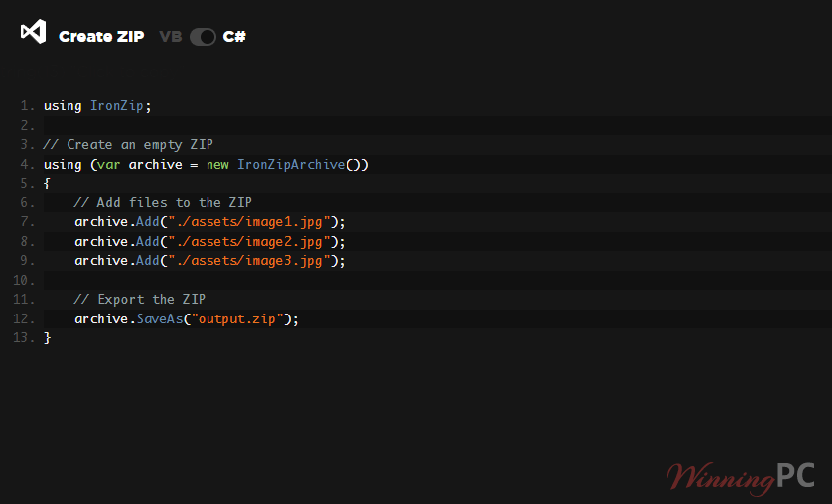This screenshot has width=832, height=504.
Task: Click the "Add" method on line 9
Action: 148,261
